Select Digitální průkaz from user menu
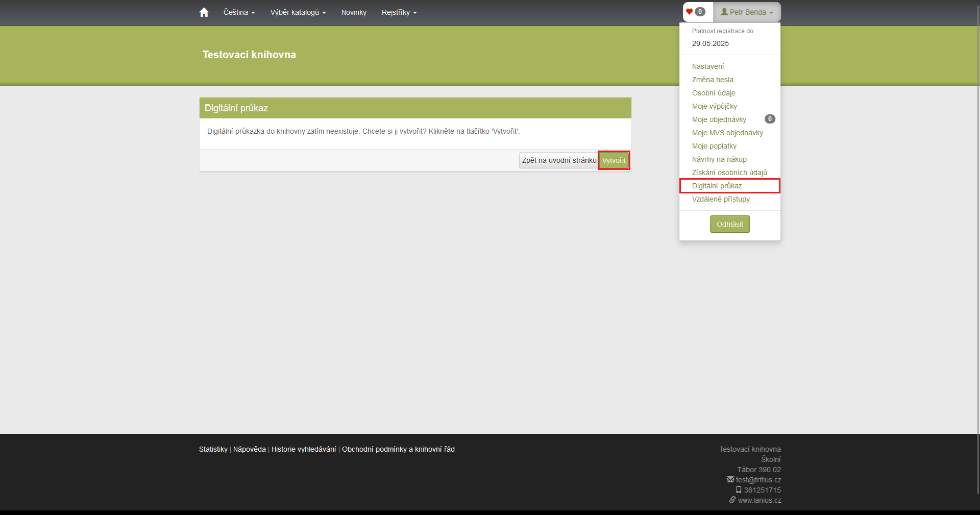980x515 pixels. pyautogui.click(x=717, y=186)
